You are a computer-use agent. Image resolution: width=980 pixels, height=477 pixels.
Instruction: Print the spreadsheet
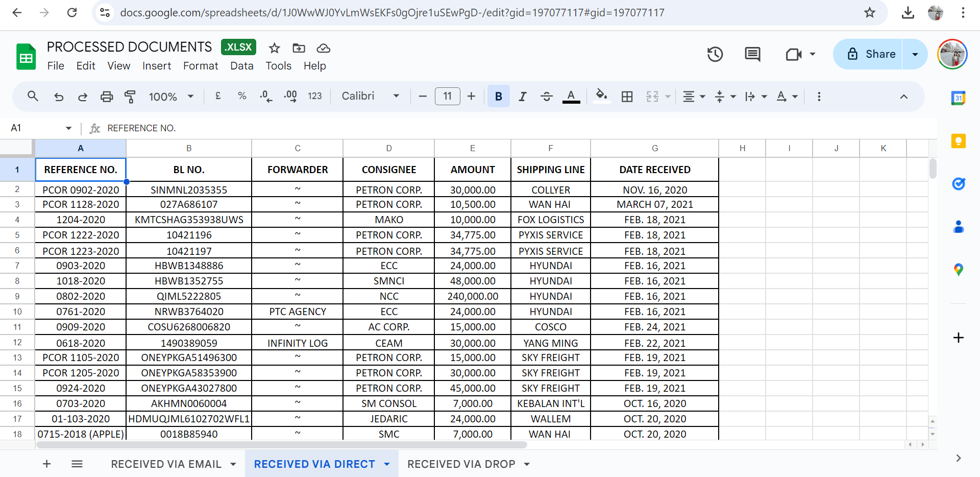(106, 97)
